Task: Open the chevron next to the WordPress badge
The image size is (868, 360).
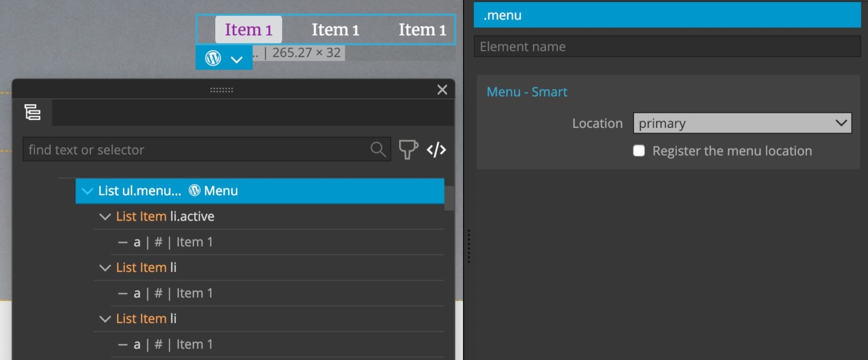Action: (236, 59)
